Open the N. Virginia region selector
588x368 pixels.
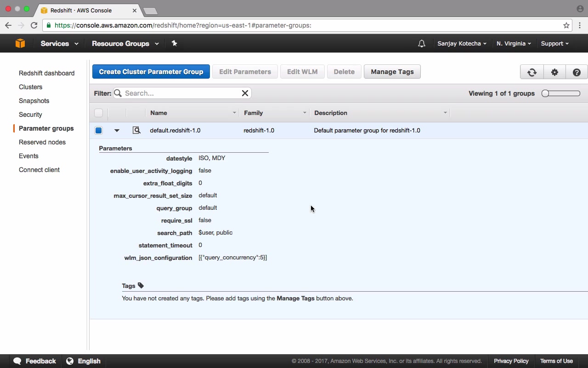[514, 44]
